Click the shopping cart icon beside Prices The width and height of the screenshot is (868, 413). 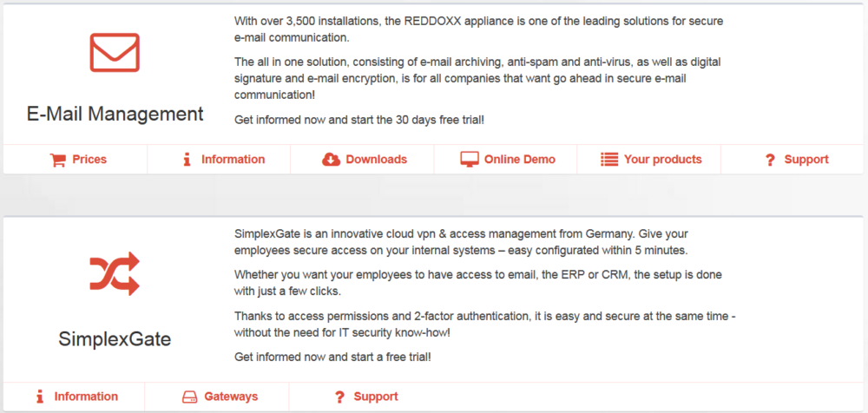57,160
